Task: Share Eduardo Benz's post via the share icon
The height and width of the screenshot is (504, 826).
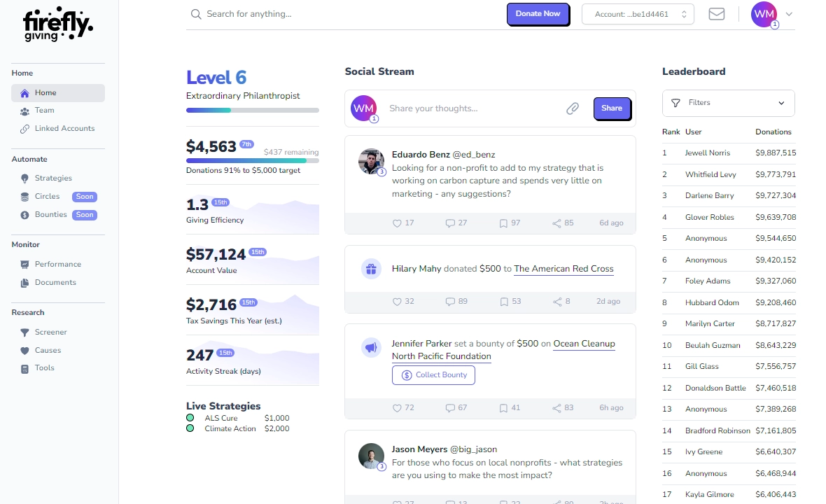Action: click(556, 223)
